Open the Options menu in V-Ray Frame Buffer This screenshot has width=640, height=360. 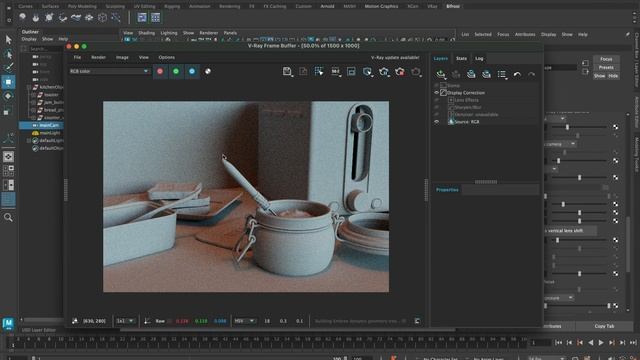point(167,58)
